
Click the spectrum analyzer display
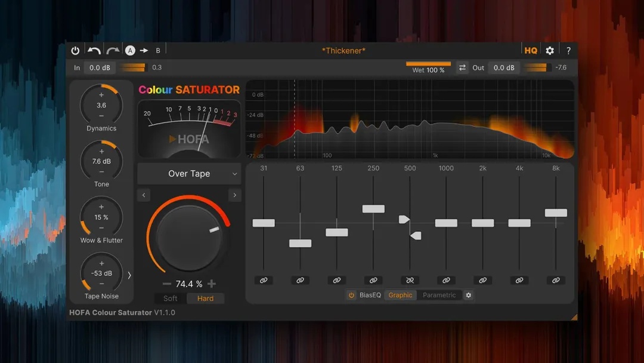coord(410,119)
